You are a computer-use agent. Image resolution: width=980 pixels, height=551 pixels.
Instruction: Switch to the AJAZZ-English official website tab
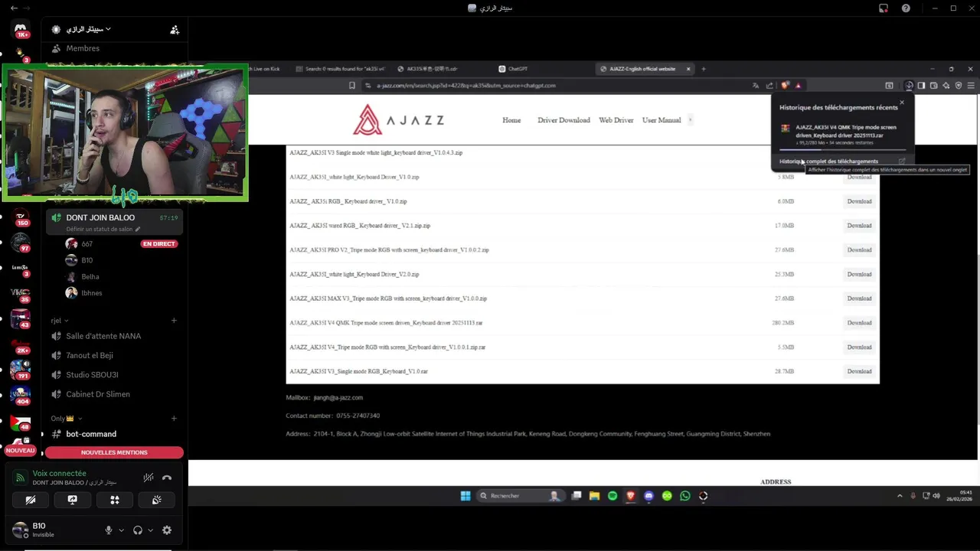coord(645,69)
